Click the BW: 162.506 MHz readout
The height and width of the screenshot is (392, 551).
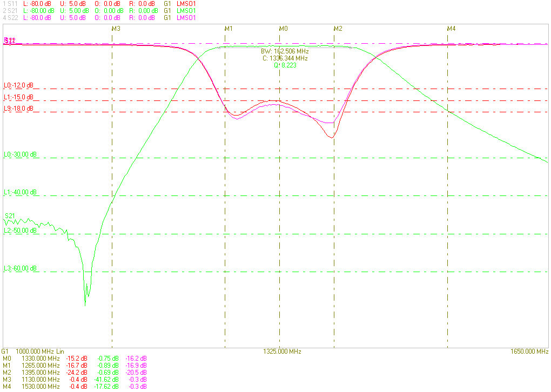point(285,51)
